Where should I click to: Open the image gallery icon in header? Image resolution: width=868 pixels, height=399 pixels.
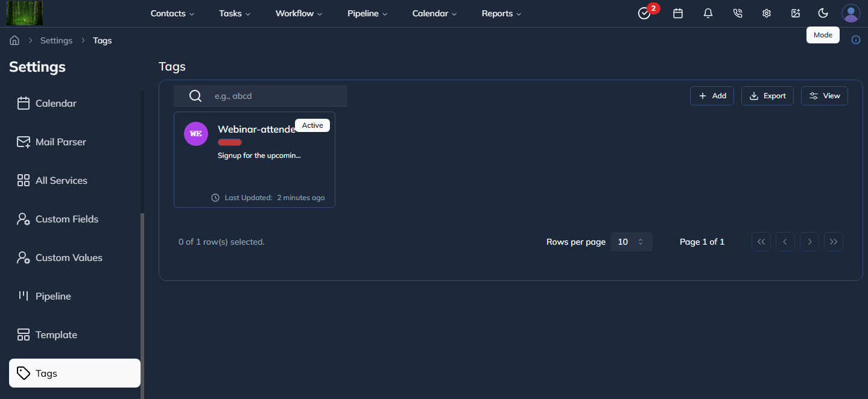pyautogui.click(x=796, y=13)
